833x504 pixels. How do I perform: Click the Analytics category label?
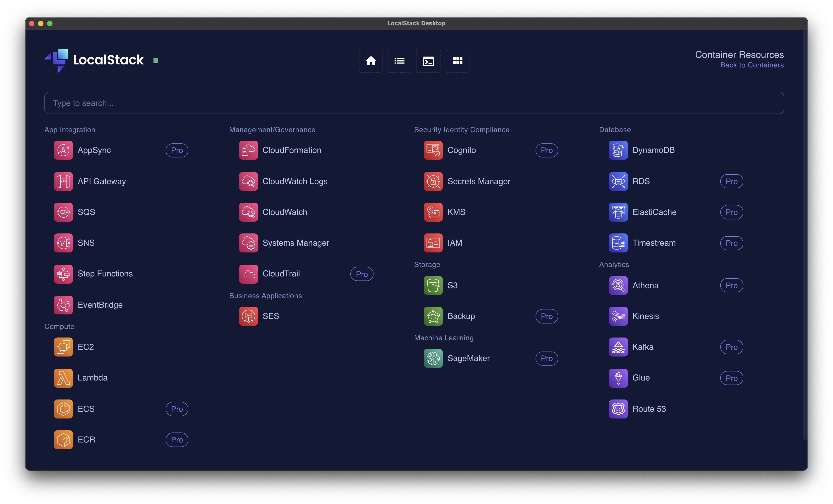(x=614, y=264)
